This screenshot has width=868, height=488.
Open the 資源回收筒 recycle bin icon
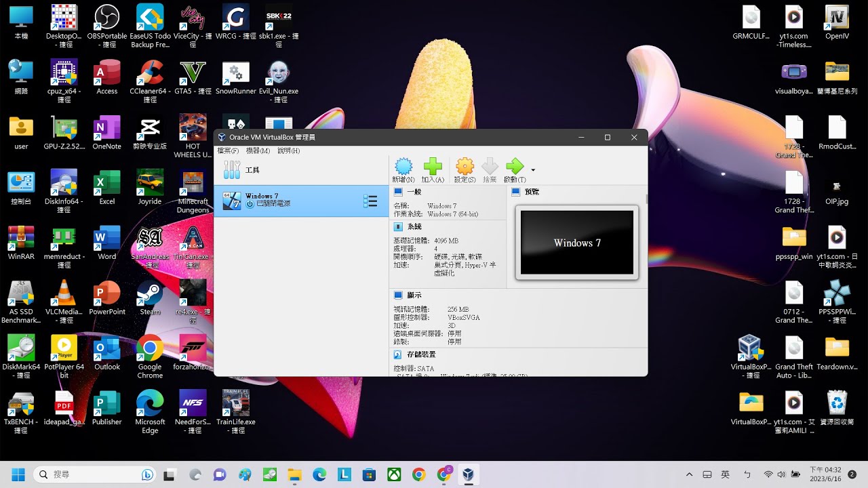click(x=837, y=408)
